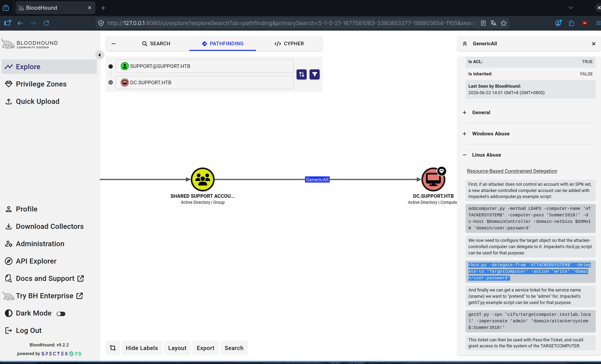The image size is (601, 364).
Task: Open a new browser tab
Action: (x=103, y=8)
